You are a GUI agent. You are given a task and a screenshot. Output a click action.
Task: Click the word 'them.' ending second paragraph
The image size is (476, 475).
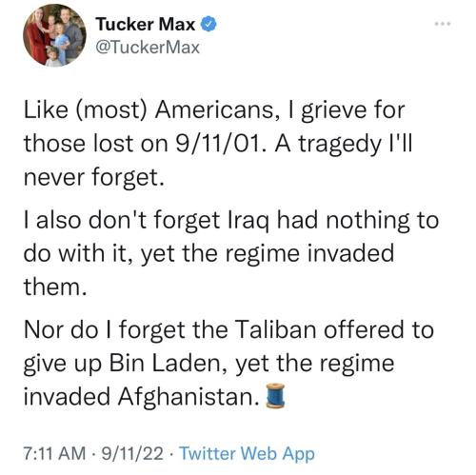click(x=55, y=287)
